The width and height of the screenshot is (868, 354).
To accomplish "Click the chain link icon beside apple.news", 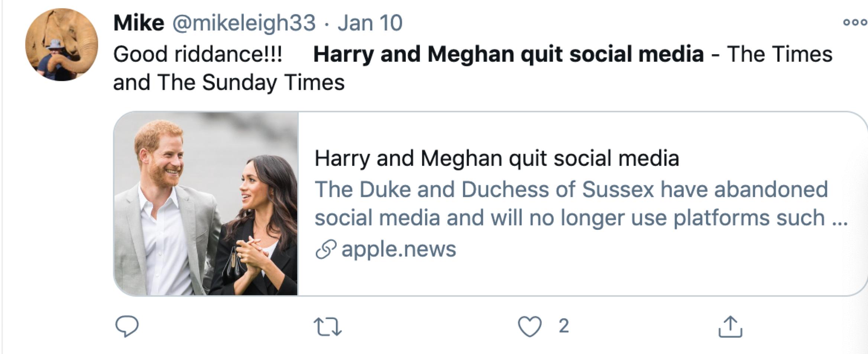I will (326, 249).
